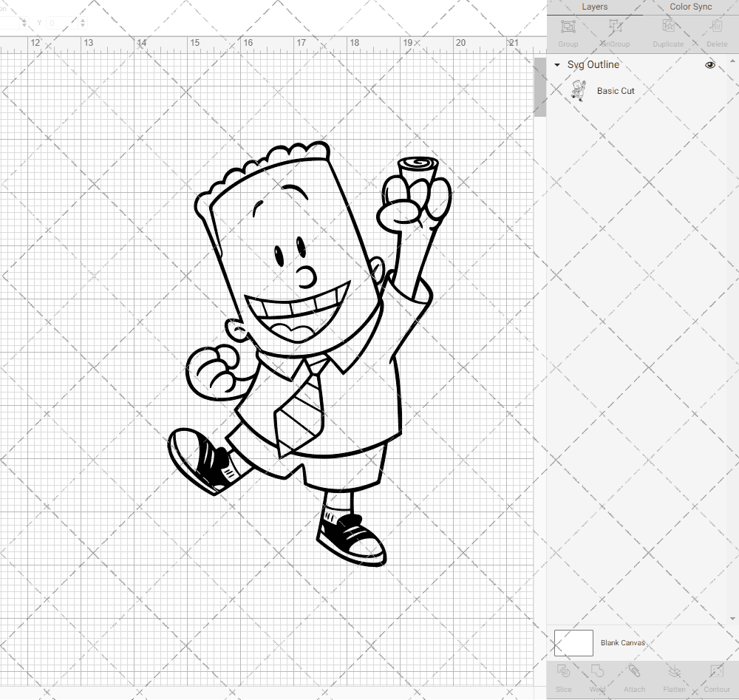Switch to the Color Sync tab
The width and height of the screenshot is (739, 700).
690,7
